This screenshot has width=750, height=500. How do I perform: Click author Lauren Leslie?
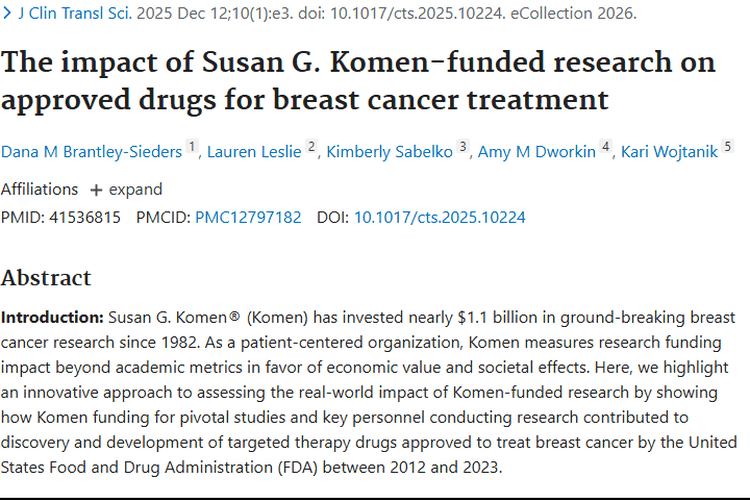[254, 152]
